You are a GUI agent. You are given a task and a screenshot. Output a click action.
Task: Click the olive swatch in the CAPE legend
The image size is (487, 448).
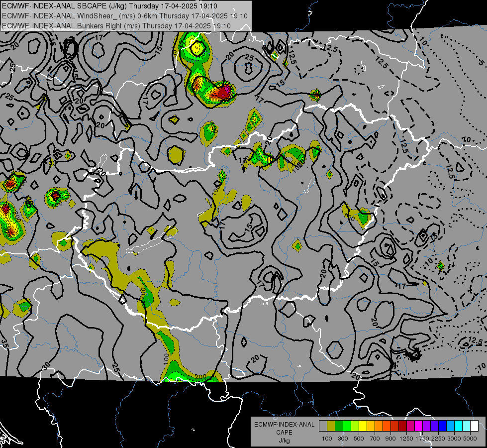point(331,426)
